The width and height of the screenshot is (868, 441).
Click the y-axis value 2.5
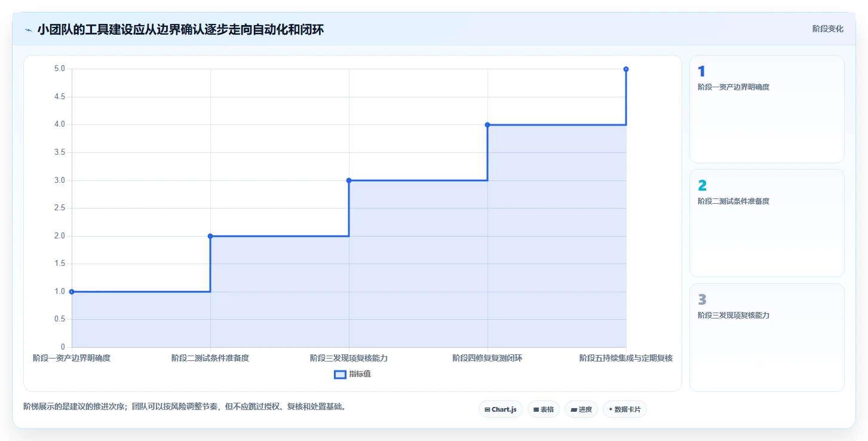tap(59, 208)
